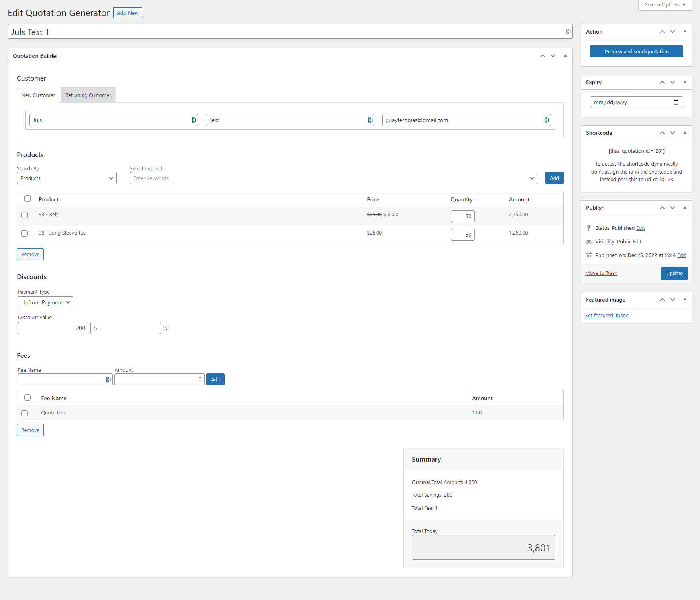Tick the Quote Fee checkbox
700x600 pixels.
pos(24,413)
